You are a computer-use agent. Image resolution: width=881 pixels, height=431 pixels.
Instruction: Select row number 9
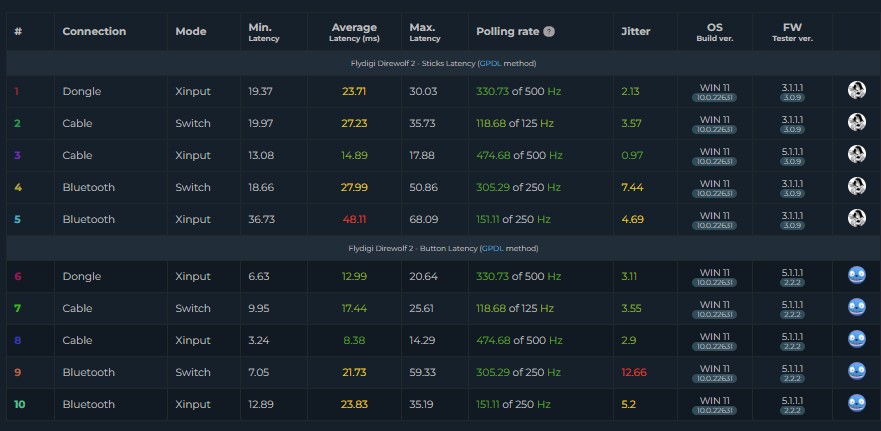17,372
